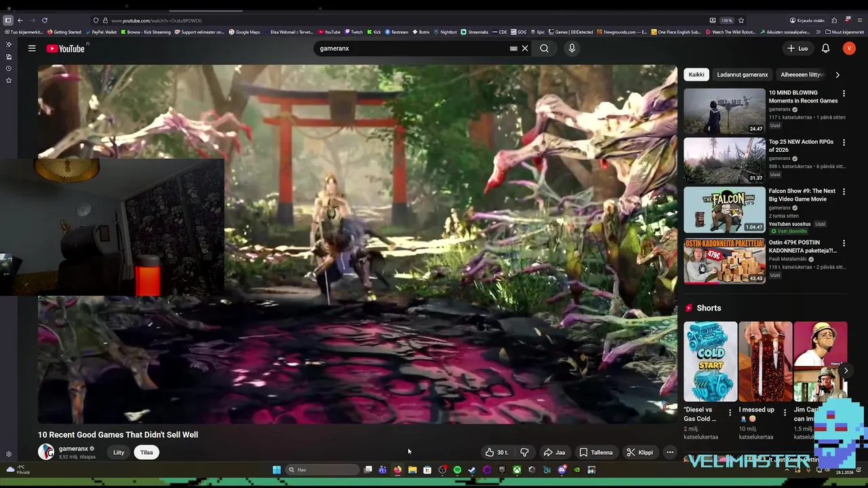
Task: Submit search with magnifying glass button
Action: point(544,48)
